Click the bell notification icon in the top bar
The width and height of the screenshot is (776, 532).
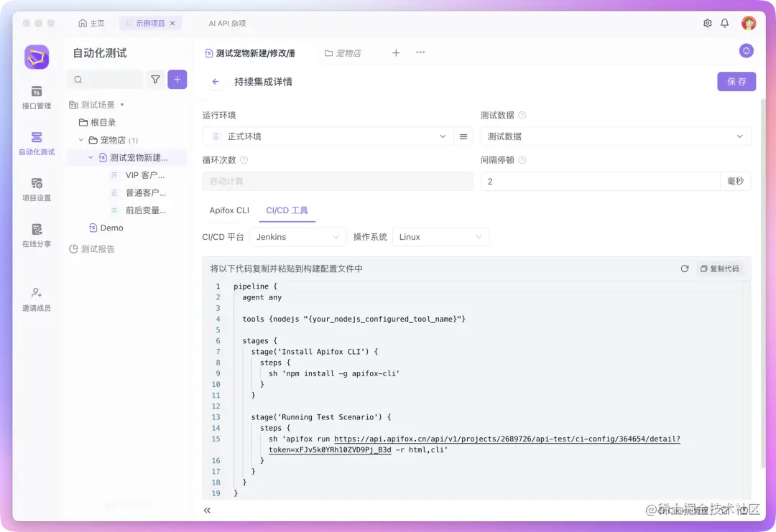(x=725, y=23)
